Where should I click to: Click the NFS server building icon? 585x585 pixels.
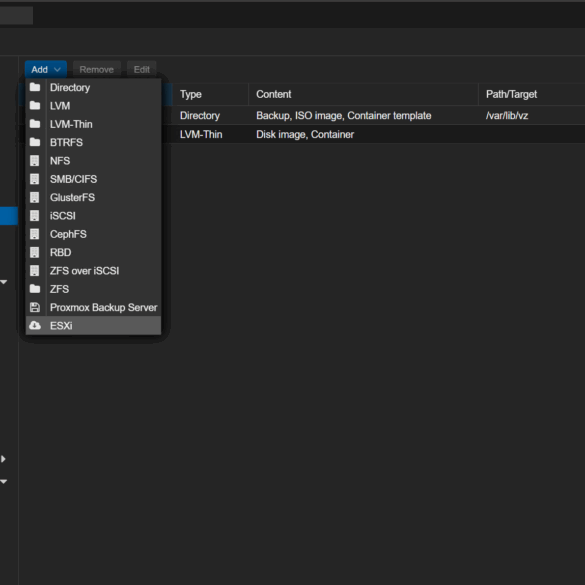34,160
